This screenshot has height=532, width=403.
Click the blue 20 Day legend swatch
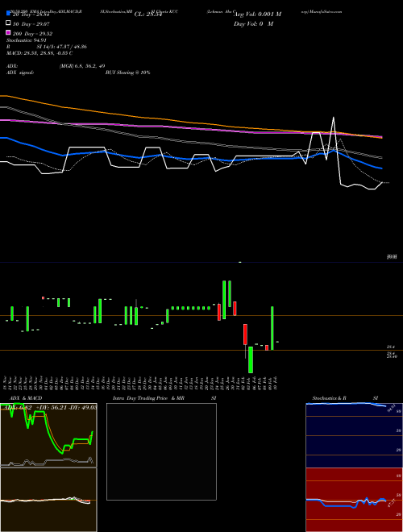coord(9,14)
